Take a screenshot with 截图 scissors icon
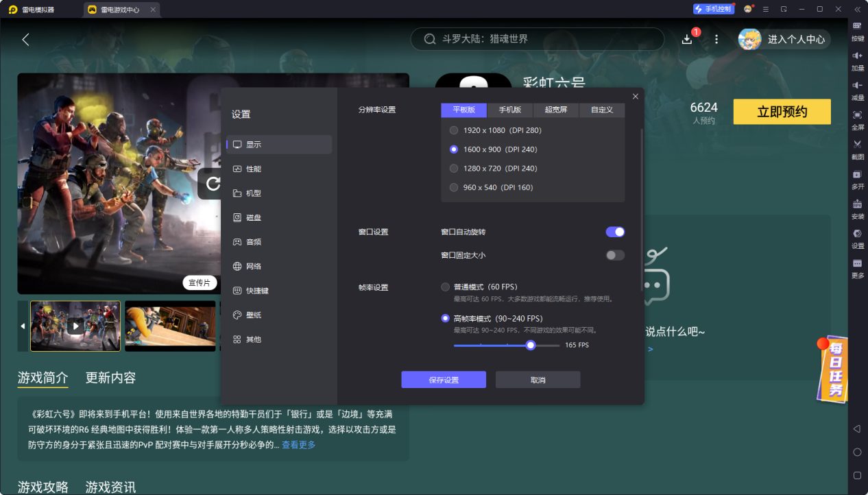This screenshot has height=495, width=868. (857, 149)
